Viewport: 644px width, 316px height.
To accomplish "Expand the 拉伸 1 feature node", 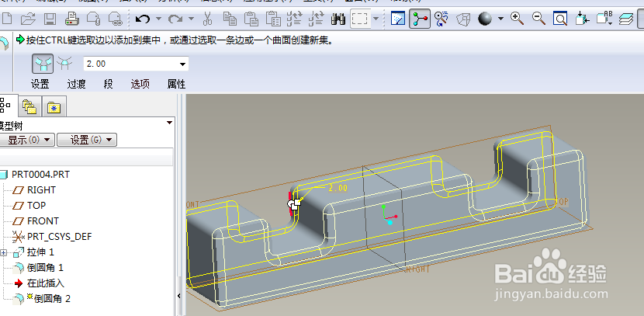I will tap(5, 252).
